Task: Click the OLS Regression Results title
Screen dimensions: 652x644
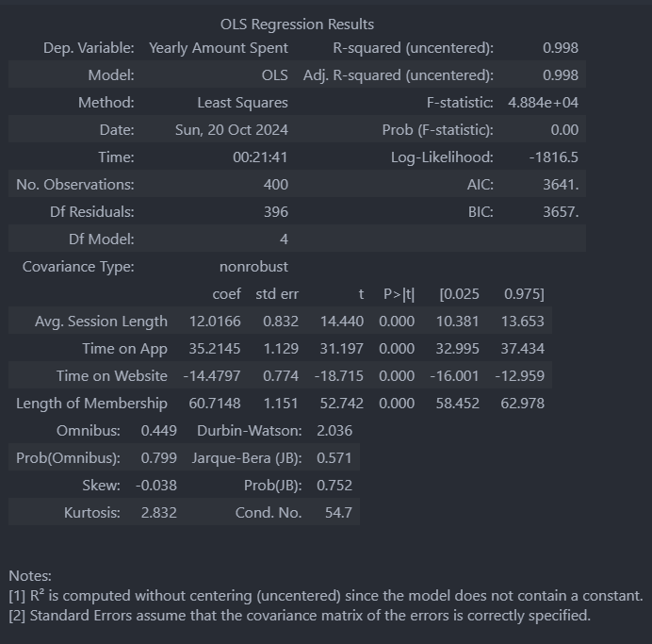Action: [x=297, y=25]
